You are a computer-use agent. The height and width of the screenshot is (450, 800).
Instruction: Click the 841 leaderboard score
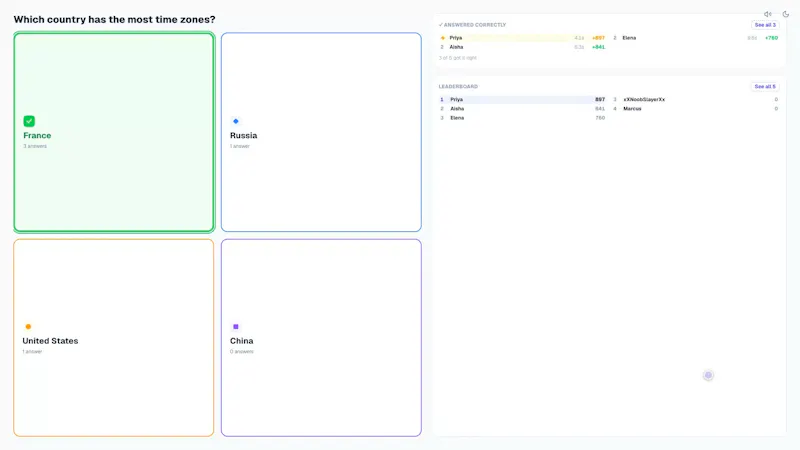600,109
